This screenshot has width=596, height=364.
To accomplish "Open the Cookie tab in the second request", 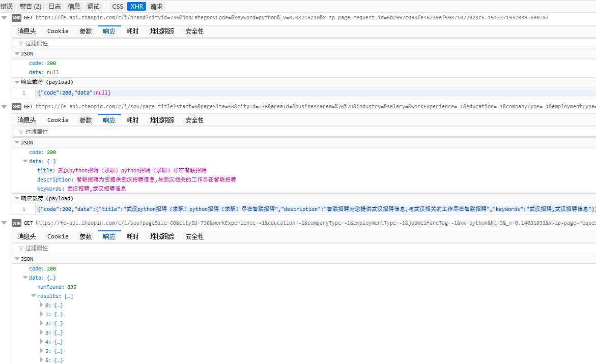I will [58, 120].
